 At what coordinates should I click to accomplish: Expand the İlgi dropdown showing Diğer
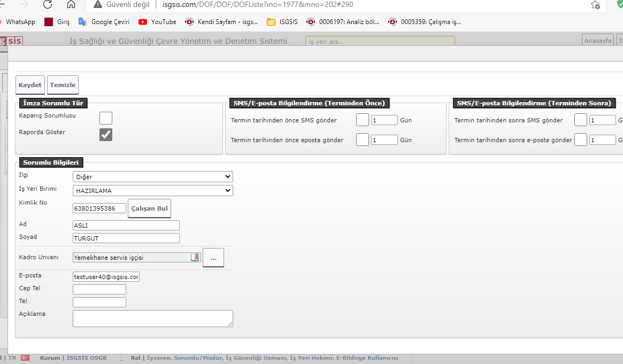coord(152,177)
